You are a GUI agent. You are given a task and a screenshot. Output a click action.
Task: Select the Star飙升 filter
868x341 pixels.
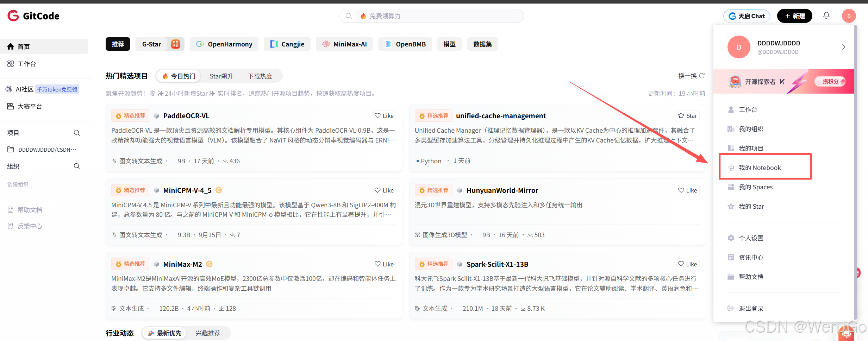click(221, 76)
